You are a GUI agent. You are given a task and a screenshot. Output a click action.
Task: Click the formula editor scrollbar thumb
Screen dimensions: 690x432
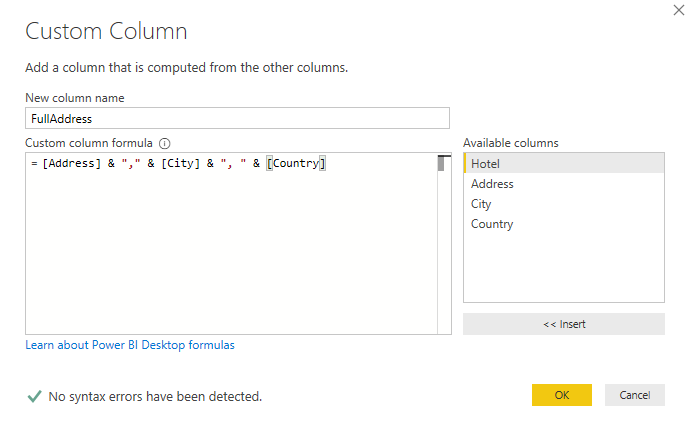(x=442, y=165)
